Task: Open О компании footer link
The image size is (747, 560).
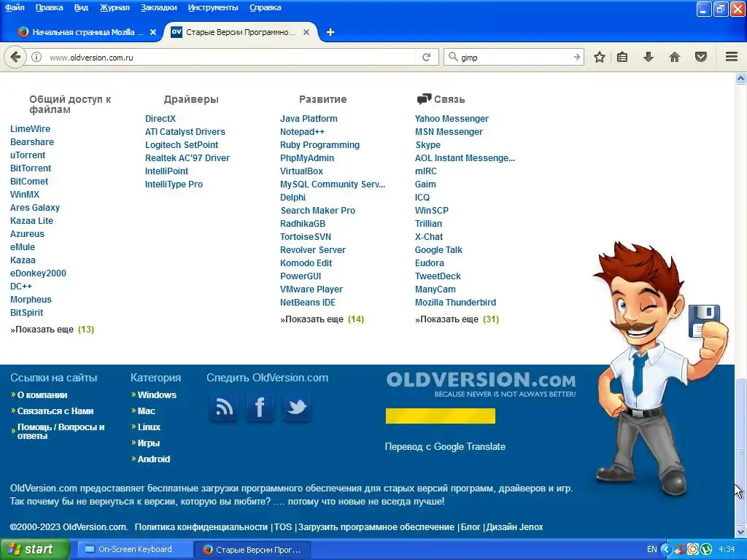Action: (x=42, y=394)
